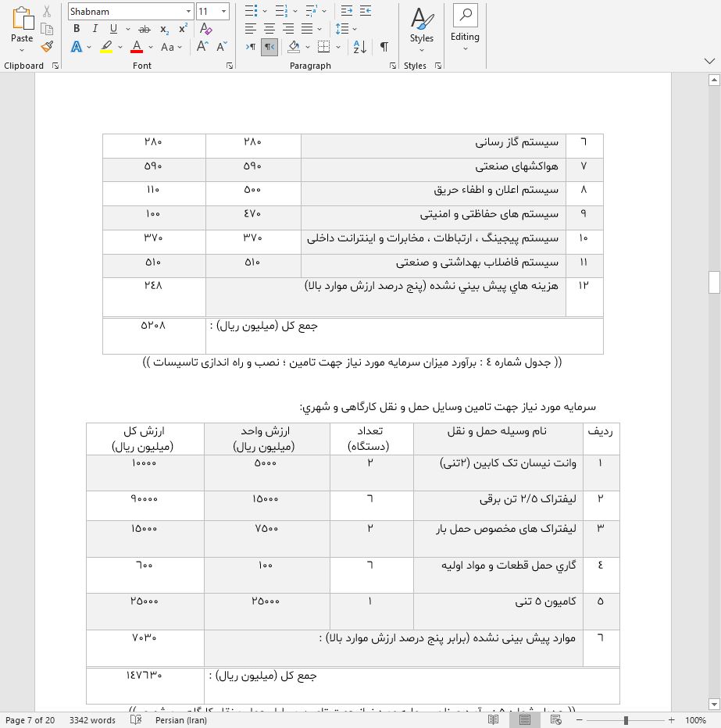This screenshot has height=728, width=721.
Task: Zoom in with plus button
Action: pos(671,720)
